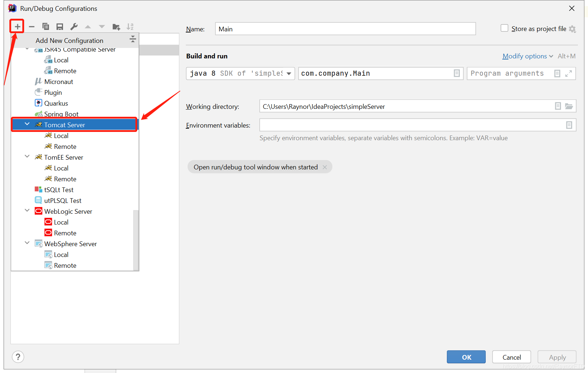Open the Modify options dropdown
This screenshot has width=588, height=373.
tap(528, 56)
